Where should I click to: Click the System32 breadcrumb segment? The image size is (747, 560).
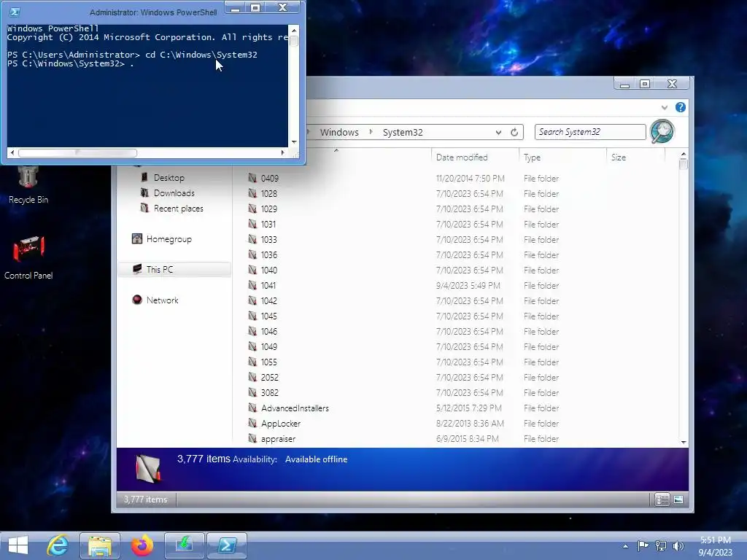tap(403, 133)
